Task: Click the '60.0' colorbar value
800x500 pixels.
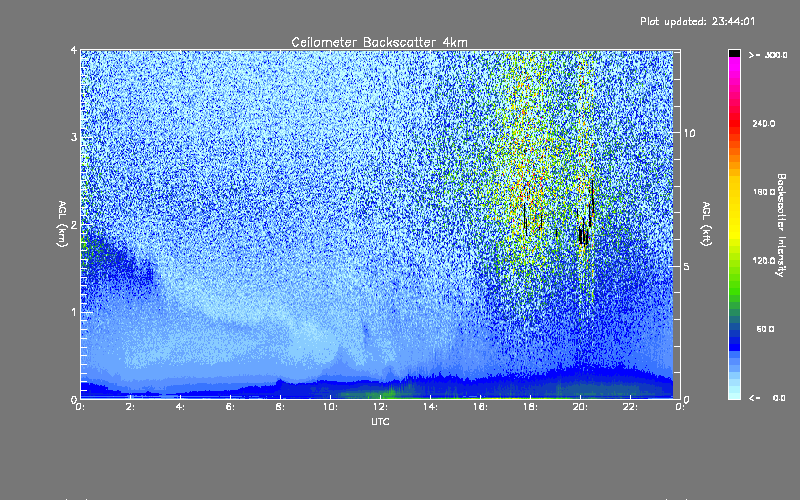Action: (765, 329)
